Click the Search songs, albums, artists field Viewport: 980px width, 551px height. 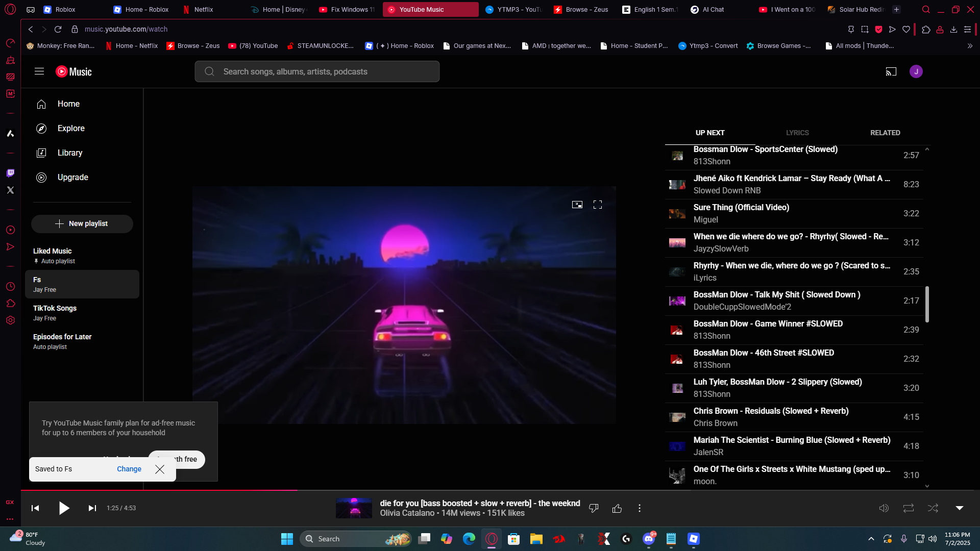[x=317, y=71]
